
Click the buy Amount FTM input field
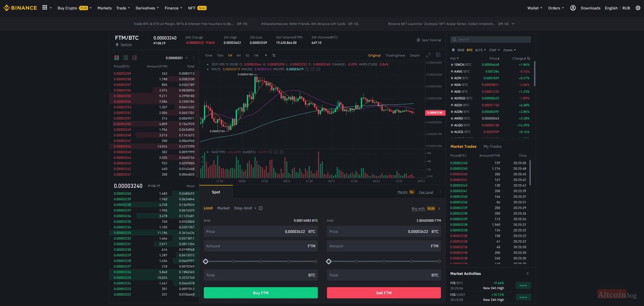pyautogui.click(x=261, y=246)
